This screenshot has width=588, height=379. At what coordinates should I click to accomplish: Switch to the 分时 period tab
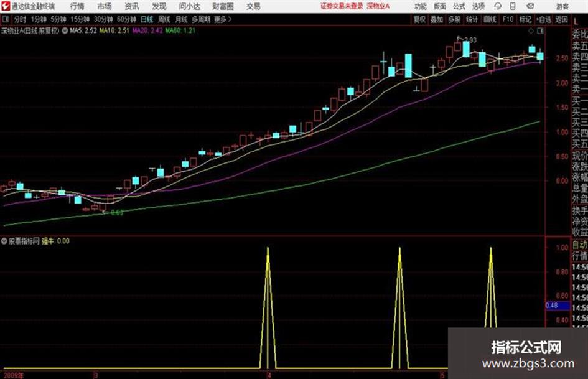coord(21,19)
